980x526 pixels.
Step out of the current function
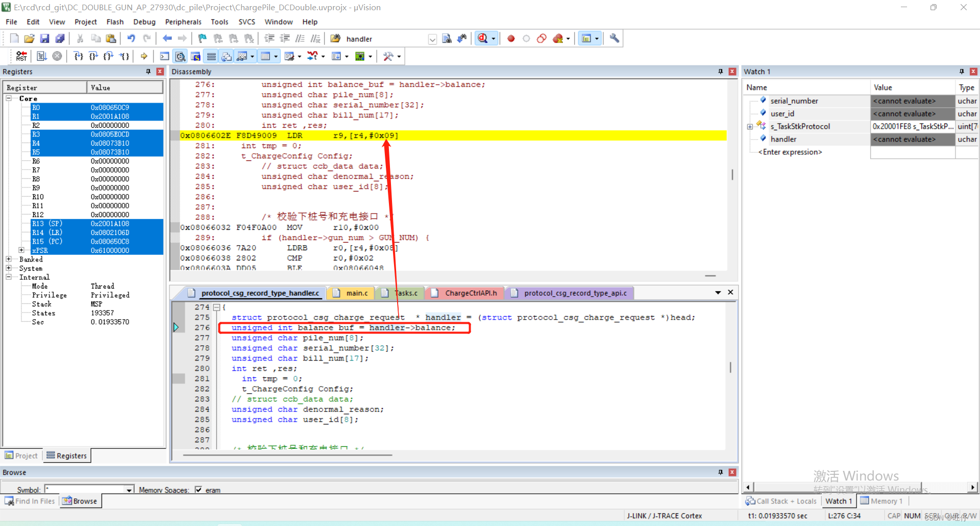click(109, 56)
